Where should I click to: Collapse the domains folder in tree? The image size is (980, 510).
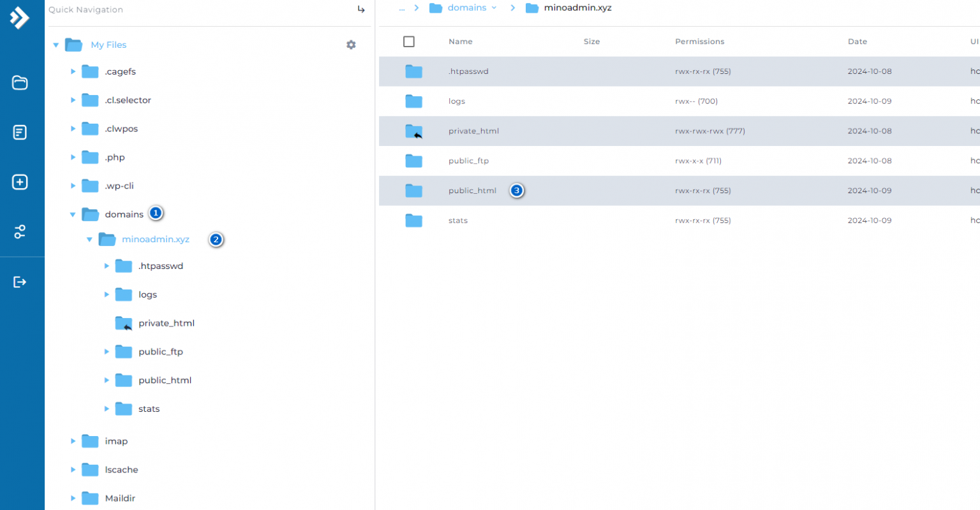tap(73, 215)
